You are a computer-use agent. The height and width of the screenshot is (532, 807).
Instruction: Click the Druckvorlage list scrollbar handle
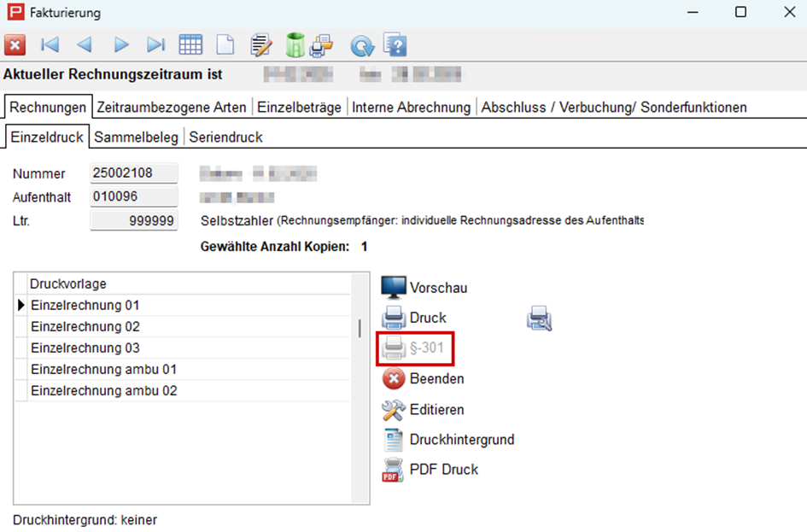pyautogui.click(x=360, y=329)
